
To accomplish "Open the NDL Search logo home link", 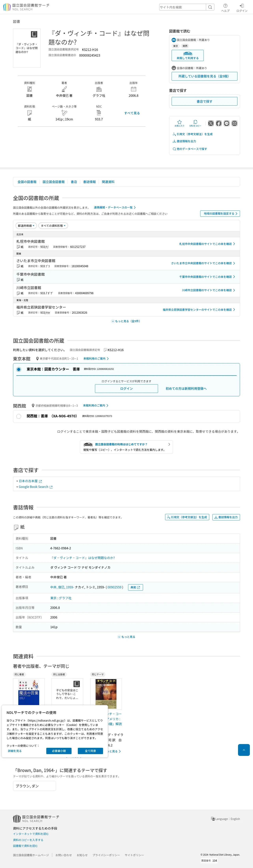I will tap(26, 7).
